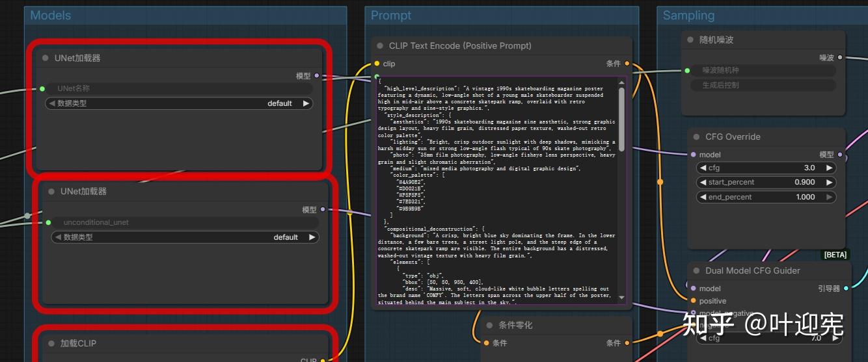This screenshot has width=868, height=362.
Task: Increase start_percent with right arrow
Action: tap(829, 182)
